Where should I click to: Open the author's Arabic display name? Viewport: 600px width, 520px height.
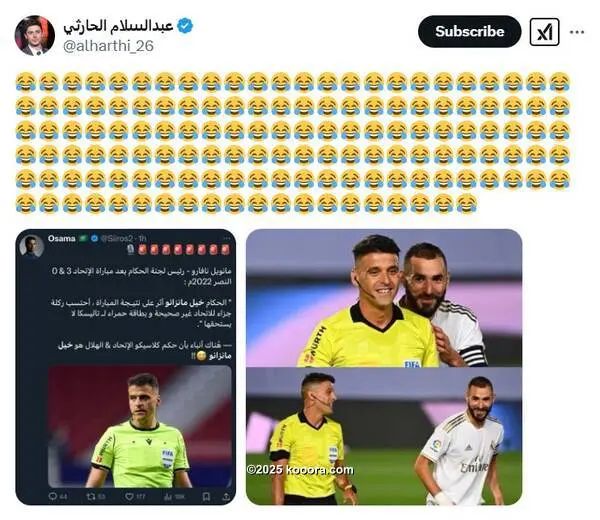pyautogui.click(x=119, y=26)
